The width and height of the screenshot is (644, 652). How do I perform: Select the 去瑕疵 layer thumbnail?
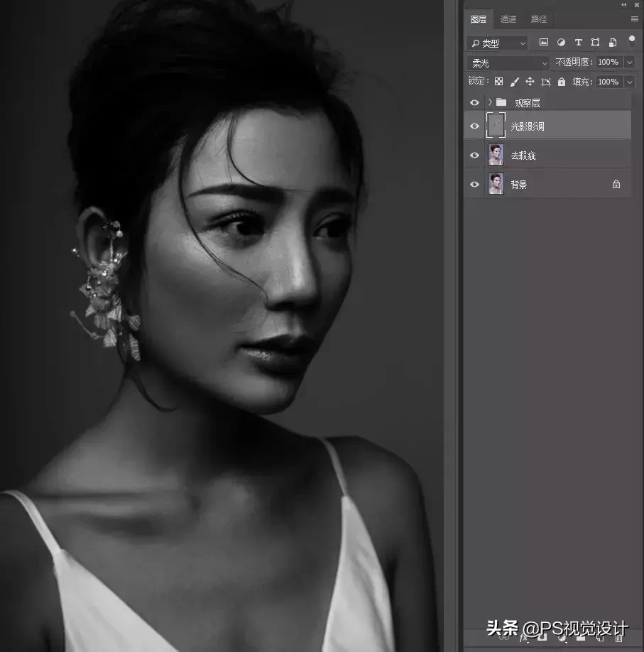(496, 155)
